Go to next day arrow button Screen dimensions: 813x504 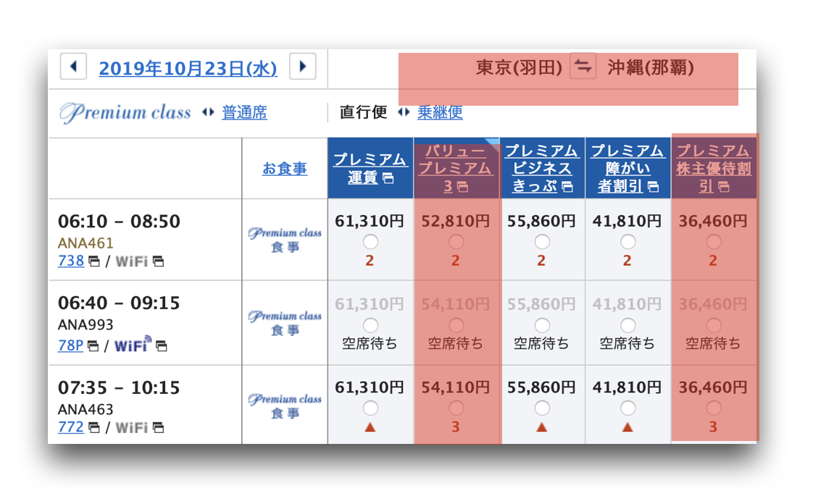(x=303, y=67)
